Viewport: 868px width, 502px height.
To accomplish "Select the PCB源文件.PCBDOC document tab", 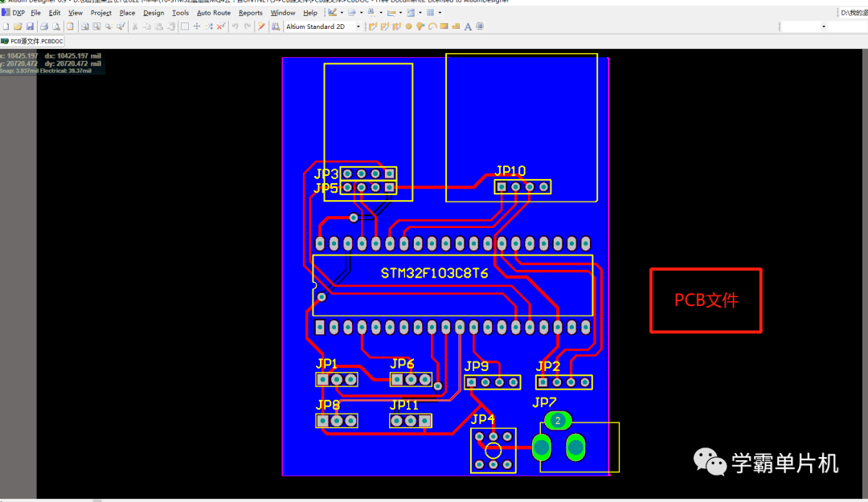I will pyautogui.click(x=32, y=42).
